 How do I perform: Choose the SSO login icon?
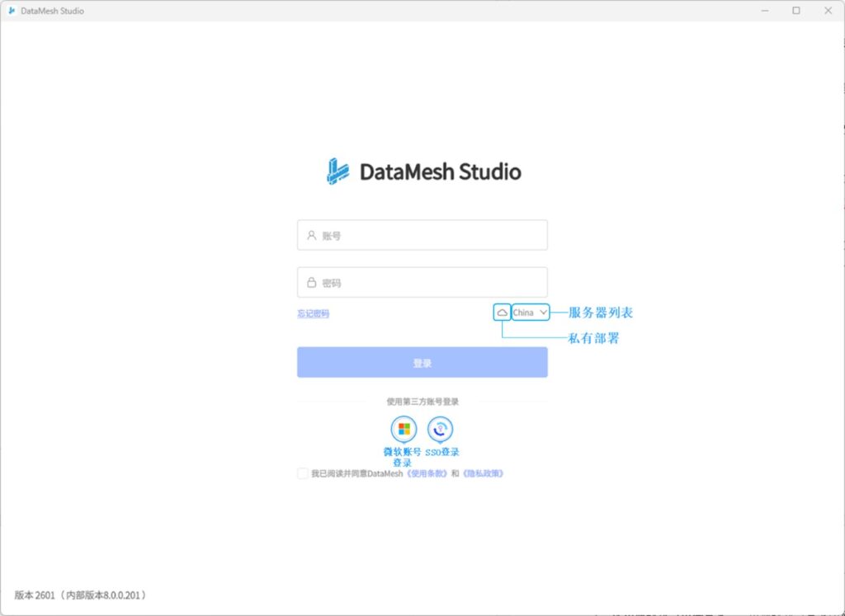[441, 429]
